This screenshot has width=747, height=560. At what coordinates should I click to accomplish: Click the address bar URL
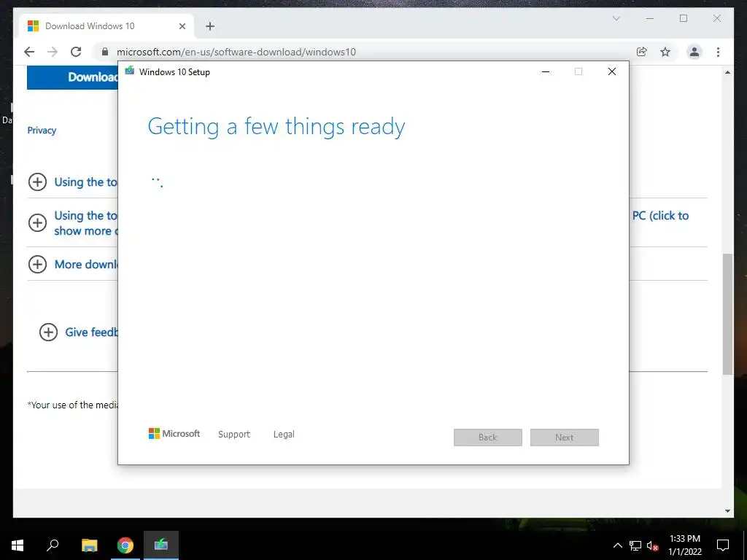pos(236,52)
